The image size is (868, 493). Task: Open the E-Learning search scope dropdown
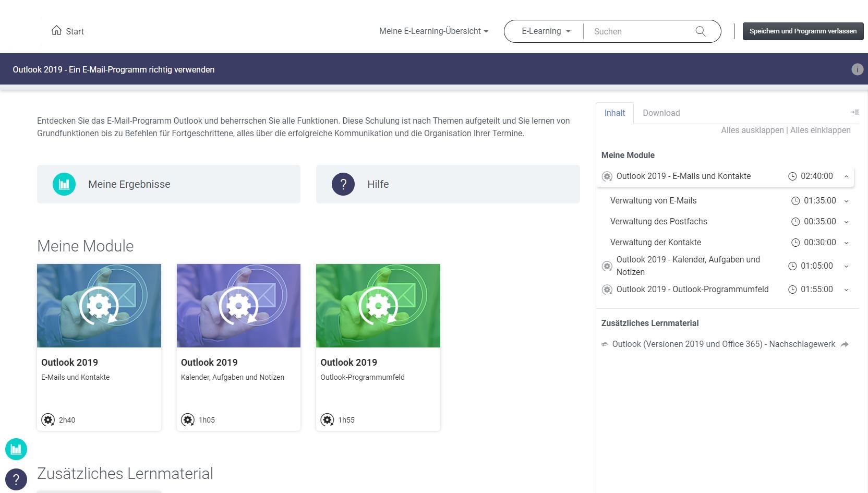pyautogui.click(x=546, y=31)
